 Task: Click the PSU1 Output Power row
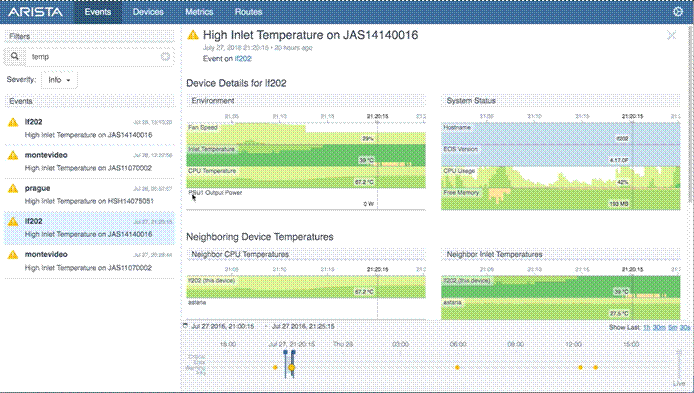point(306,199)
